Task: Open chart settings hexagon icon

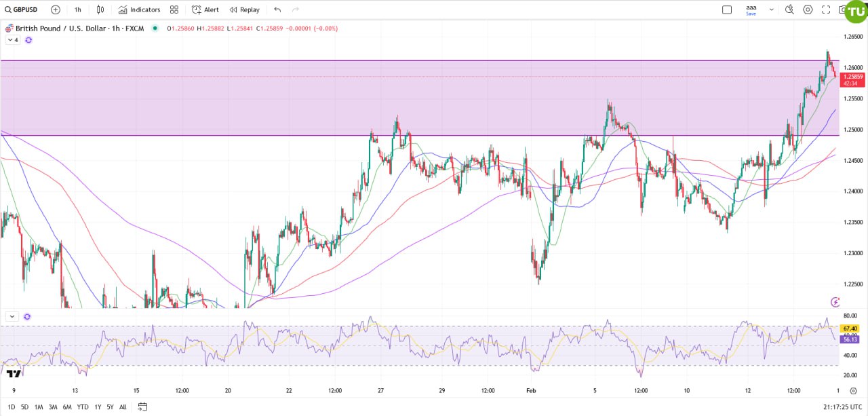Action: click(808, 10)
